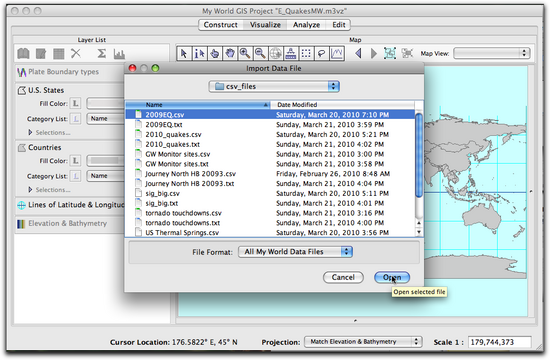Click the bar chart histogram icon

click(119, 54)
